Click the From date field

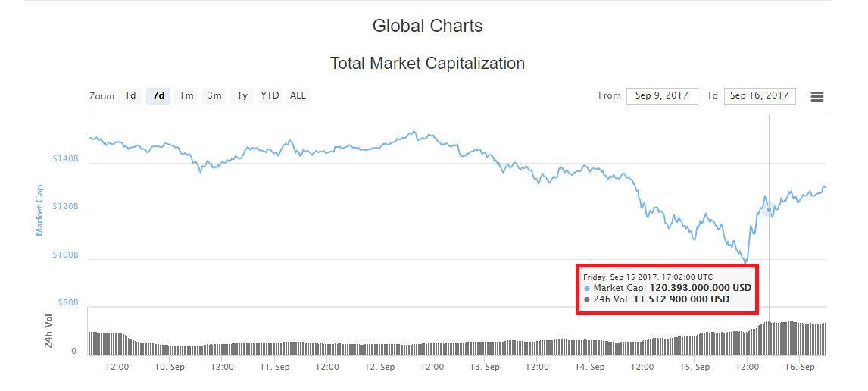tap(661, 95)
